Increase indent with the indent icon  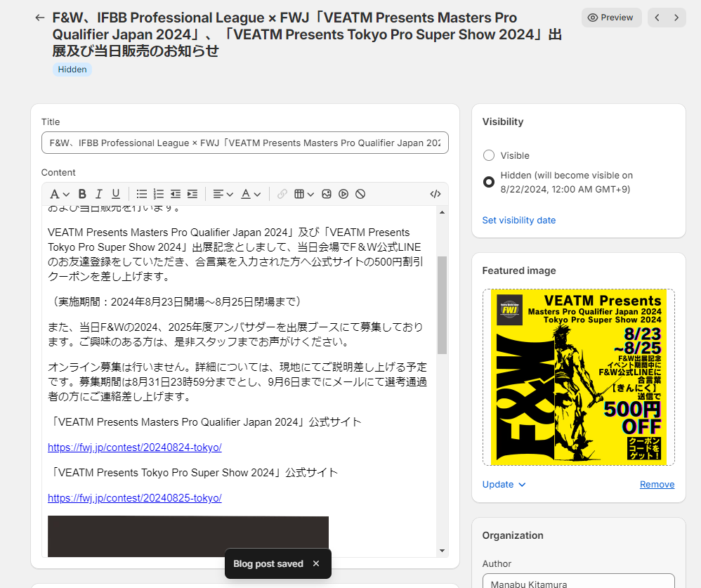[192, 194]
